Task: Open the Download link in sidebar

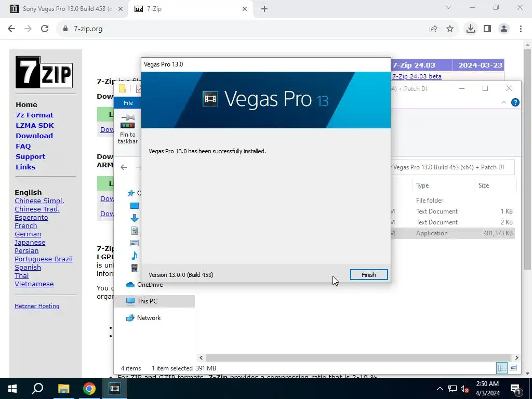Action: 34,136
